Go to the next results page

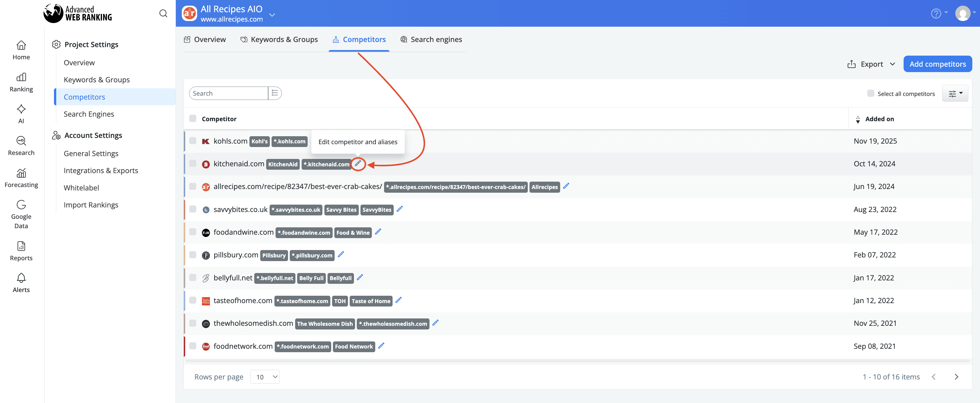point(956,377)
